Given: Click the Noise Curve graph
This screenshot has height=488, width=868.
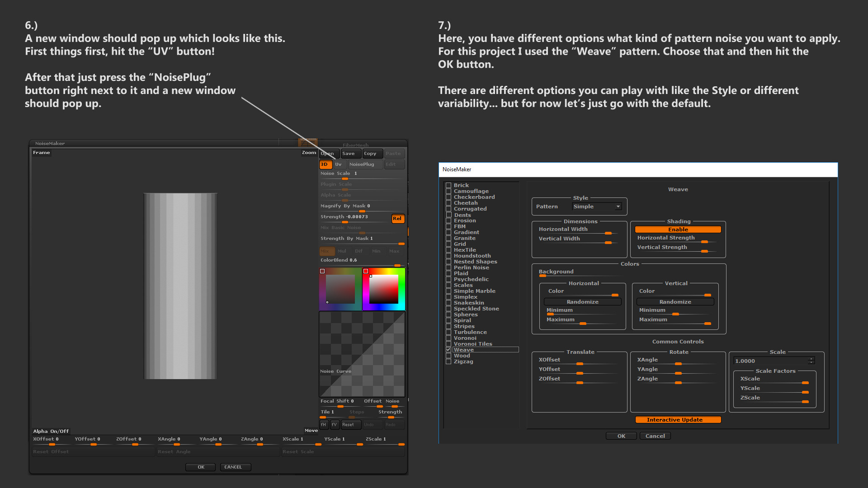Looking at the screenshot, I should coord(362,354).
